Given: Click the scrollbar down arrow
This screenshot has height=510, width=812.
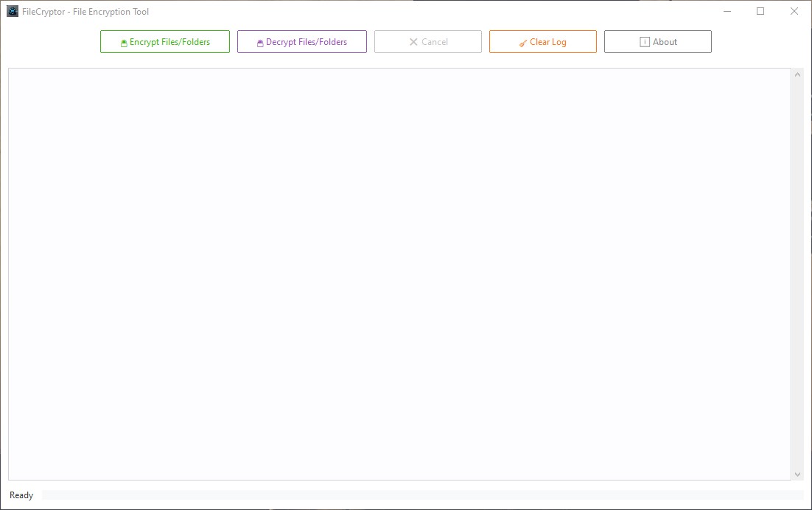Looking at the screenshot, I should (798, 475).
